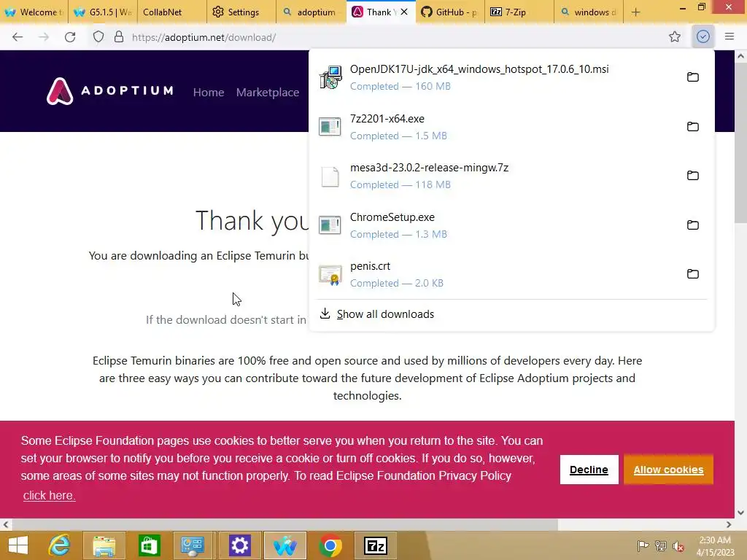Open a new browser tab
The width and height of the screenshot is (747, 560).
coord(635,12)
